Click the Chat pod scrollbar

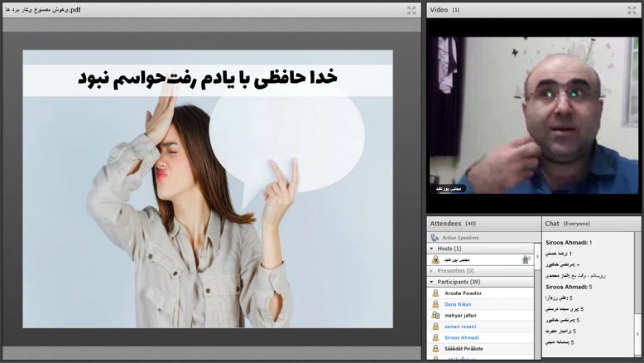[638, 290]
